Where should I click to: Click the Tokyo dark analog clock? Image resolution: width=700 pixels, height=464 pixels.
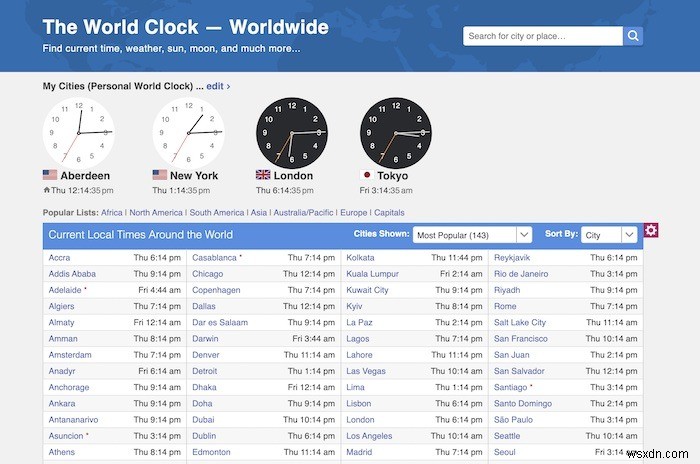396,132
